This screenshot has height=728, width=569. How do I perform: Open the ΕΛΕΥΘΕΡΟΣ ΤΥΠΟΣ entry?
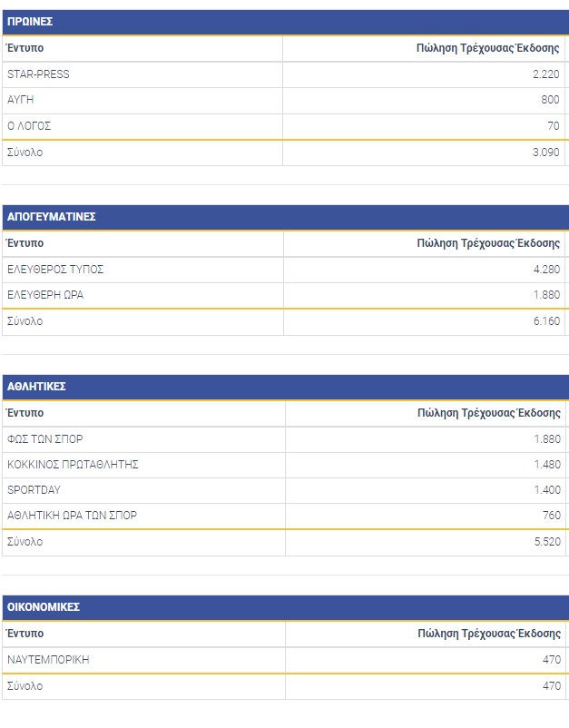coord(55,270)
